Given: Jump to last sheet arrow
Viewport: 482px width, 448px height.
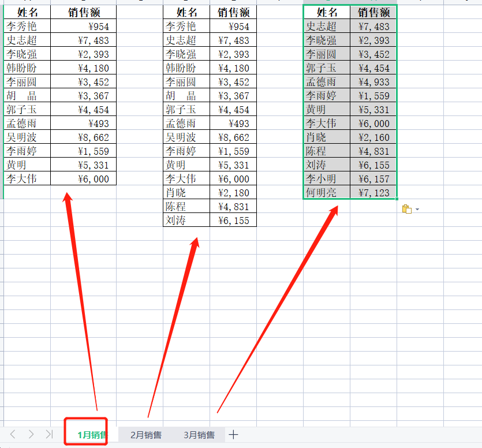Looking at the screenshot, I should (x=49, y=434).
